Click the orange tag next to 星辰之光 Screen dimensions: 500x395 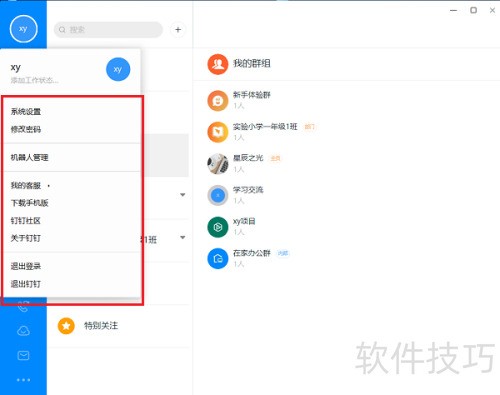click(x=275, y=158)
